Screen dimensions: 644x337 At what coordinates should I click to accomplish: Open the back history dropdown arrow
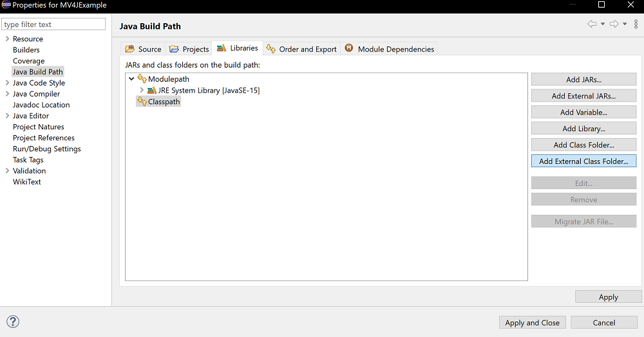click(x=603, y=24)
